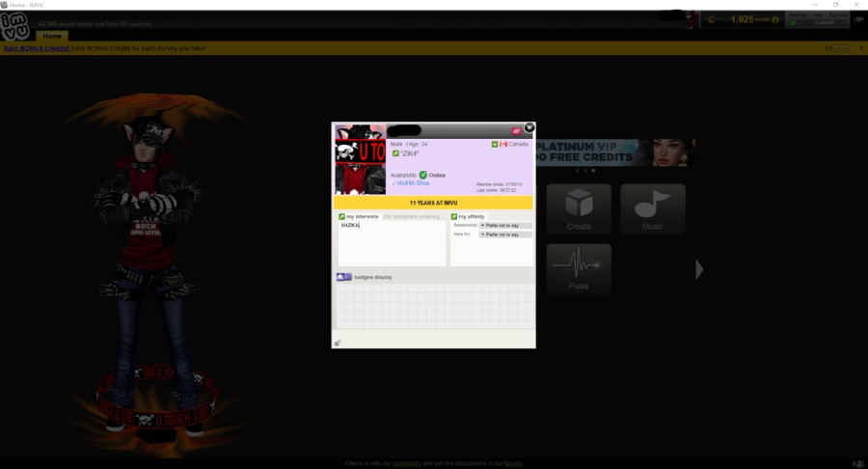Close the profile card popup

529,128
